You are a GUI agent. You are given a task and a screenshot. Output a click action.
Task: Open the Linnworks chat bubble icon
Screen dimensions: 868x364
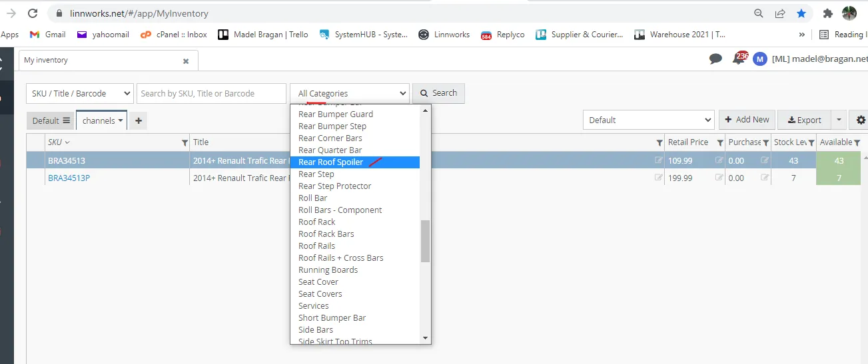click(715, 59)
